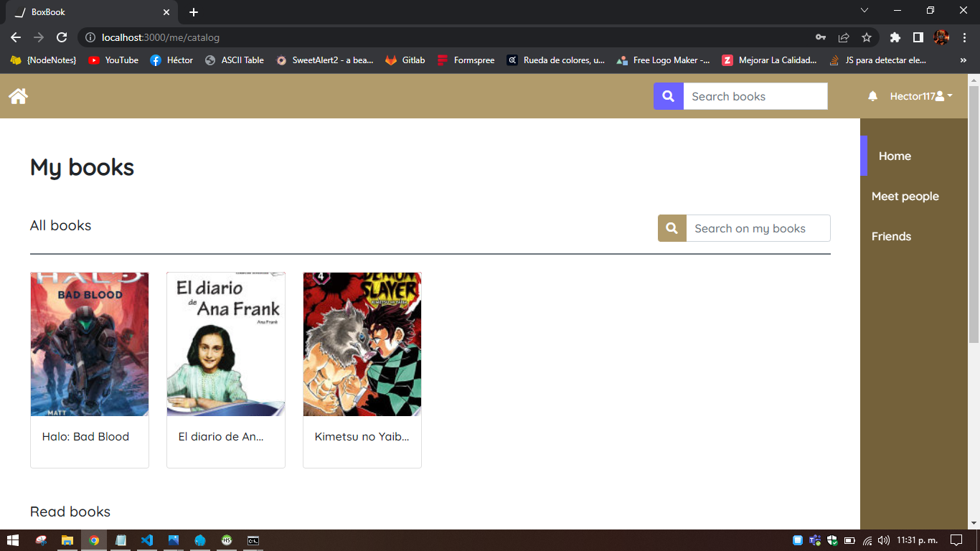Screen dimensions: 980x551
Task: Open the Formspree bookmark
Action: [x=466, y=60]
